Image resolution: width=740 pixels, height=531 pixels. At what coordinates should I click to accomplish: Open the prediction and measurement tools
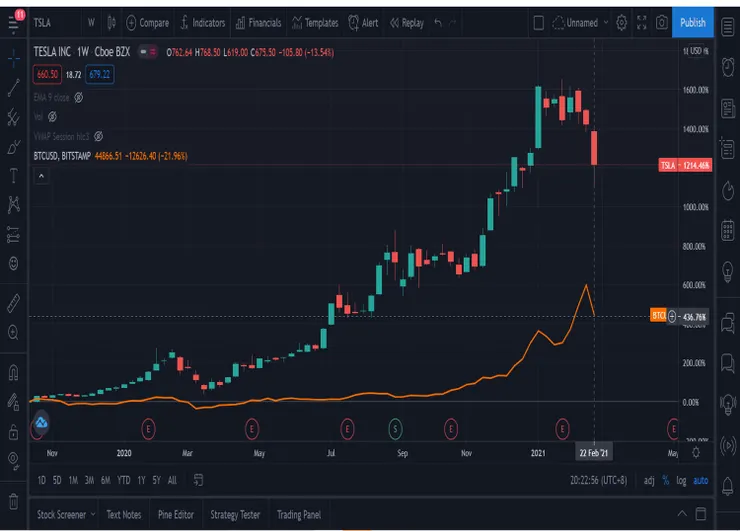click(13, 234)
